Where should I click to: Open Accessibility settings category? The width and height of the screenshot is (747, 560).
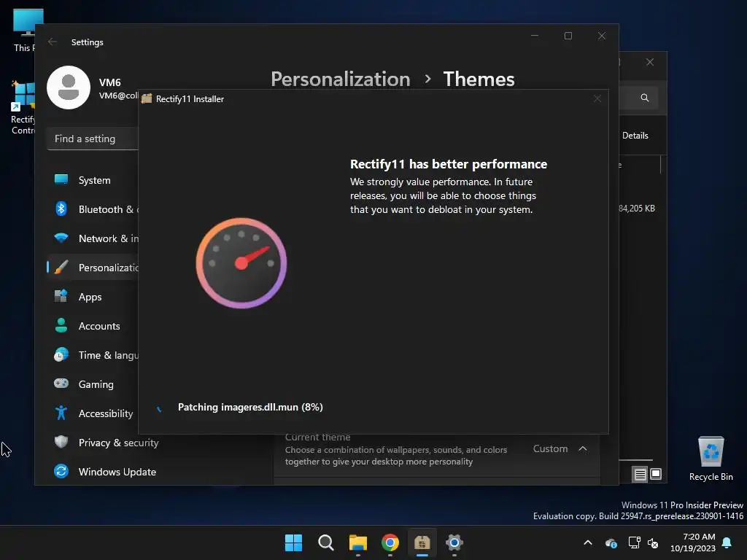point(93,413)
